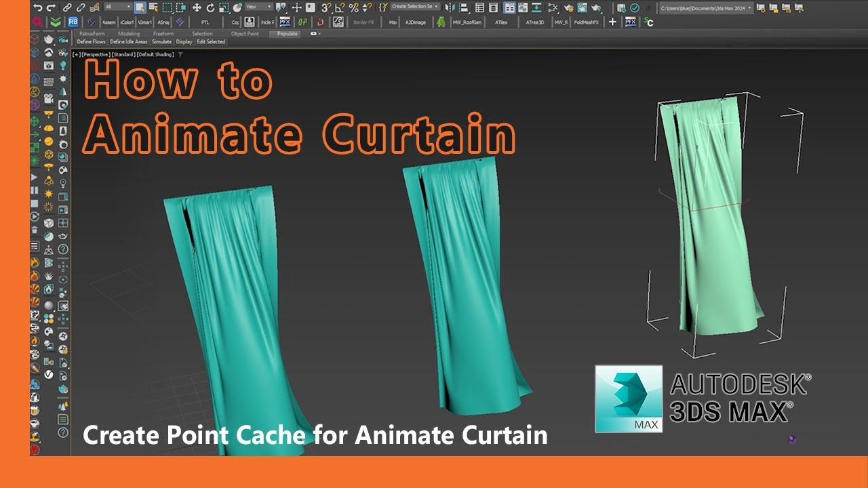Click the first PFX icon near Hide

point(285,22)
